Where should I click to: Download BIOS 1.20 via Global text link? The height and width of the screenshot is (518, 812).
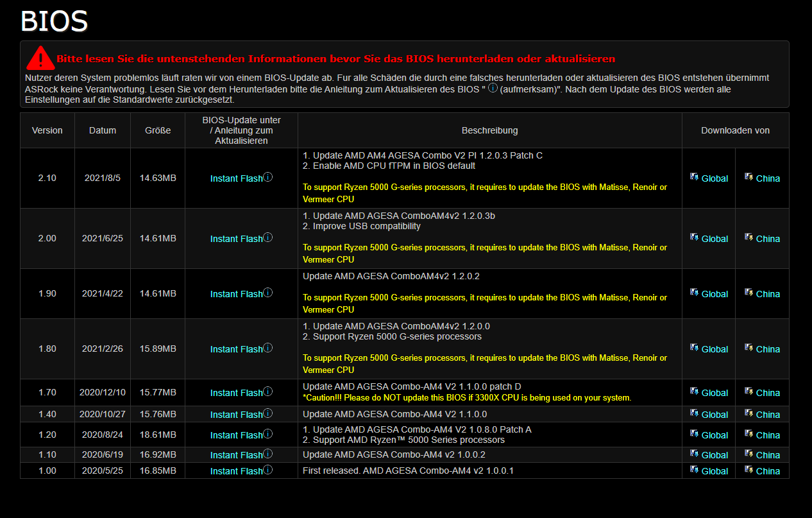click(x=715, y=435)
